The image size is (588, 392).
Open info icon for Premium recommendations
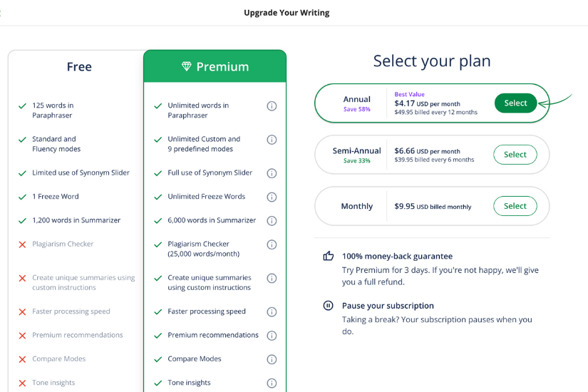click(x=272, y=336)
